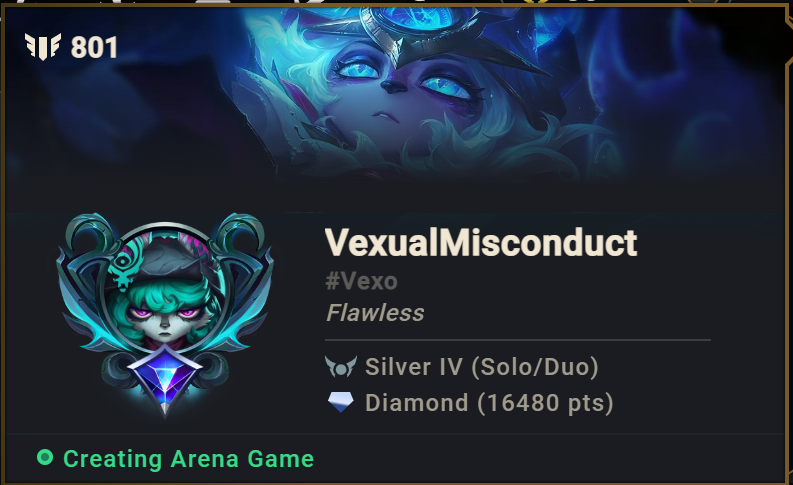This screenshot has width=793, height=485.
Task: Select the 801 challenge score number
Action: coord(94,48)
